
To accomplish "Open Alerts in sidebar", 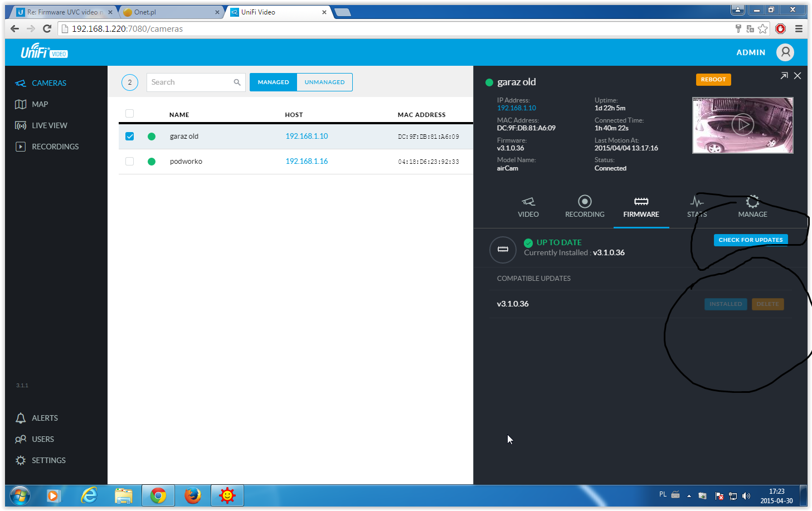I will (x=36, y=418).
